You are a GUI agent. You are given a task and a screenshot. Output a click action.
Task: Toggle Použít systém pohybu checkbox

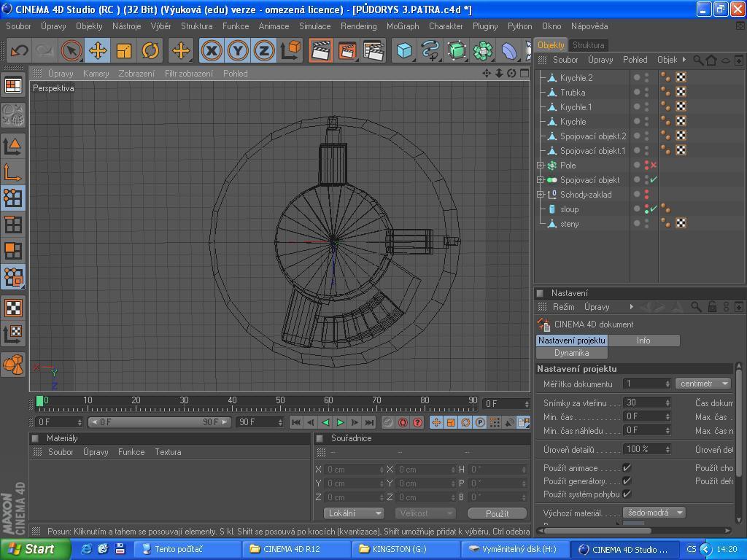click(x=627, y=494)
